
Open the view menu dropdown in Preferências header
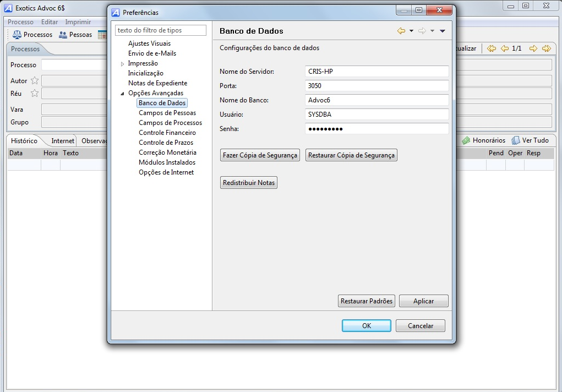coord(443,31)
